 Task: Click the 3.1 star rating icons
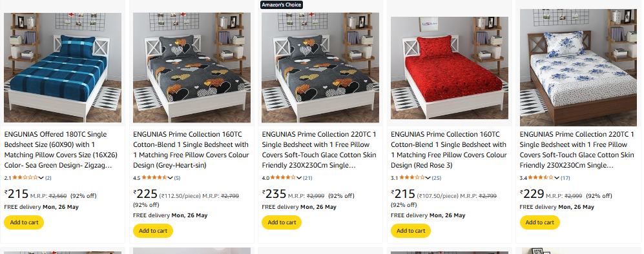(412, 178)
